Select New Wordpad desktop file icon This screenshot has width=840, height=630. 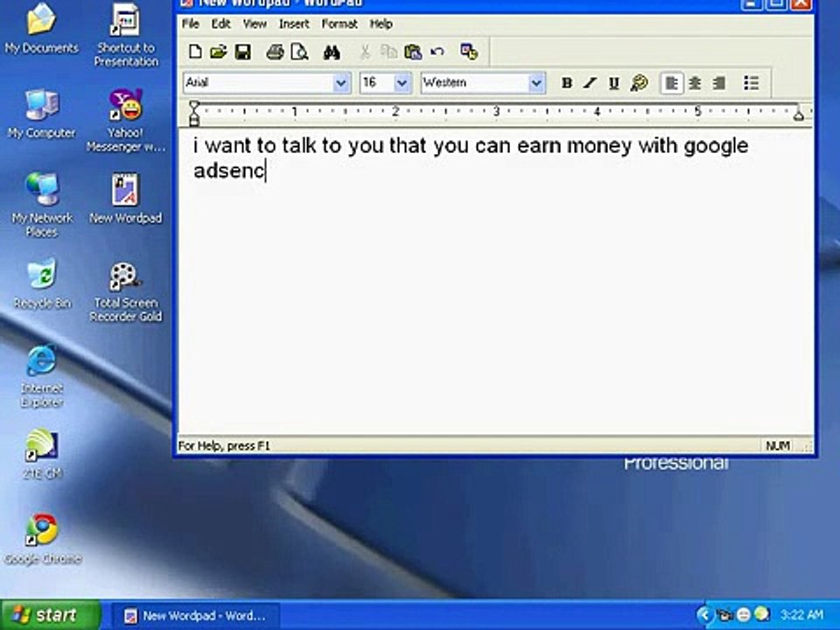tap(126, 198)
